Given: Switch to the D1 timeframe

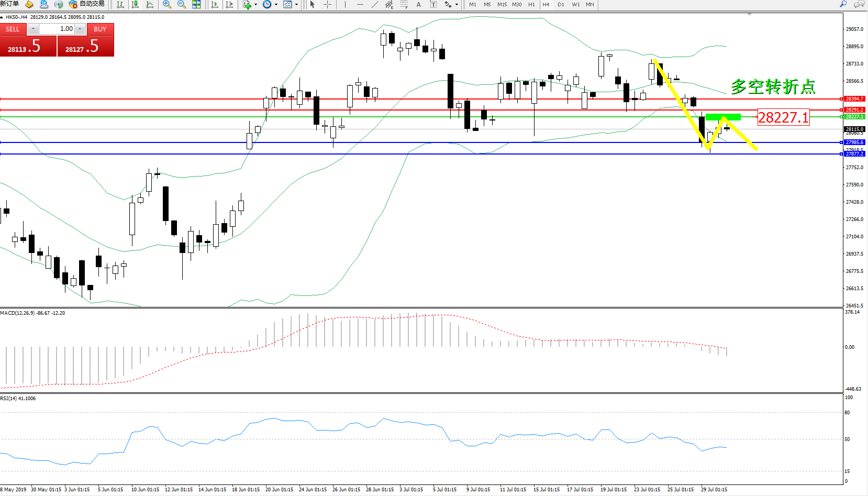Looking at the screenshot, I should click(x=561, y=4).
